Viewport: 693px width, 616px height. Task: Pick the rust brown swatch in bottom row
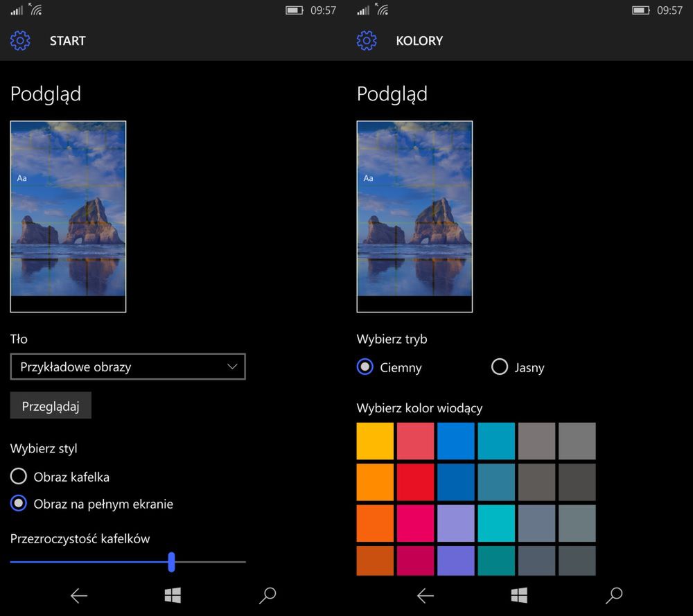tap(375, 561)
